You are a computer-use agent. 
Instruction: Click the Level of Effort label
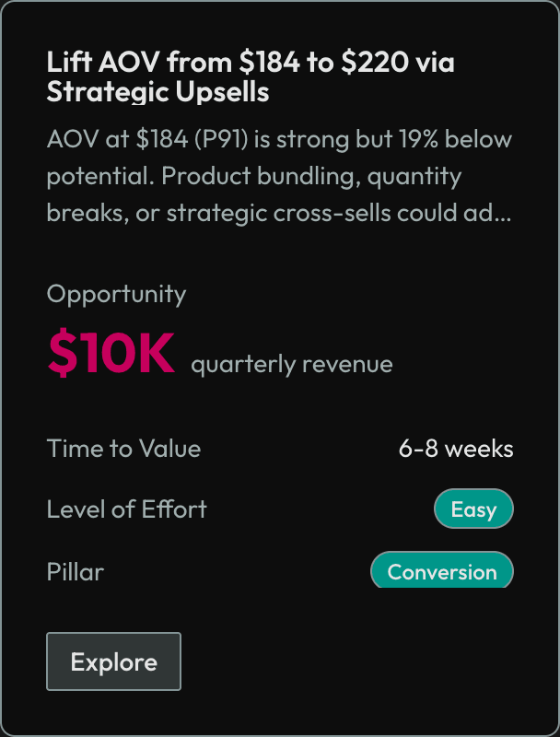pyautogui.click(x=126, y=509)
